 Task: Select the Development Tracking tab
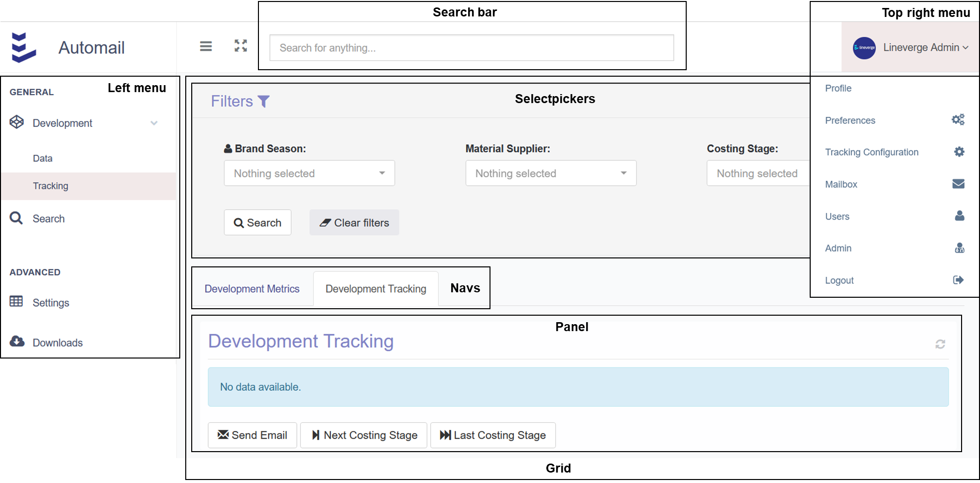point(375,289)
